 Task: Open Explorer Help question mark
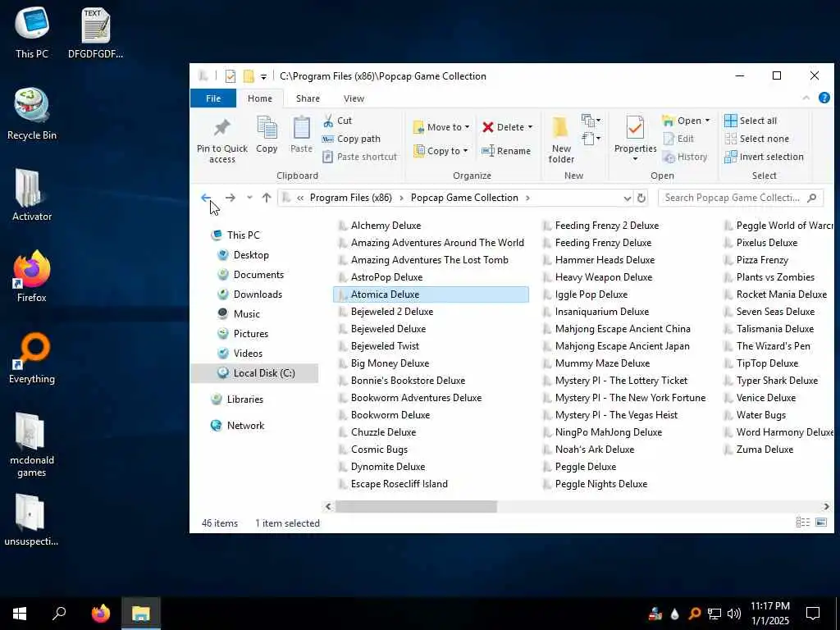(824, 98)
